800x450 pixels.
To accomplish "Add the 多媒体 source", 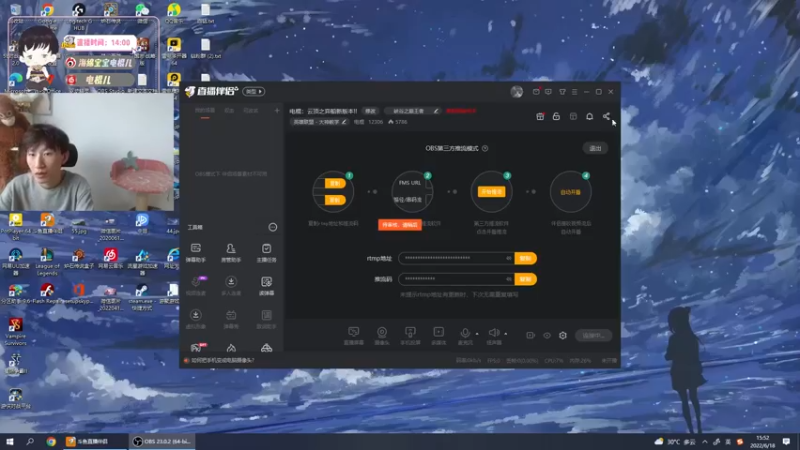I will click(438, 336).
